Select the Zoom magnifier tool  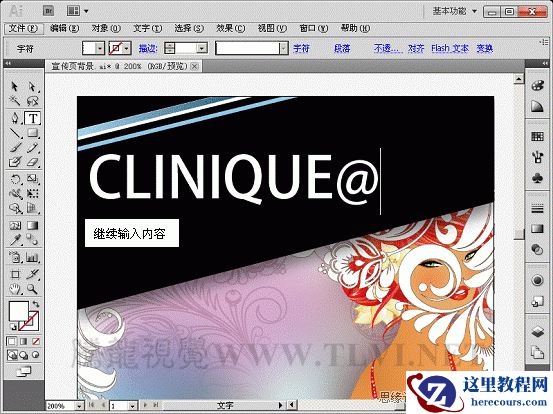tap(32, 289)
